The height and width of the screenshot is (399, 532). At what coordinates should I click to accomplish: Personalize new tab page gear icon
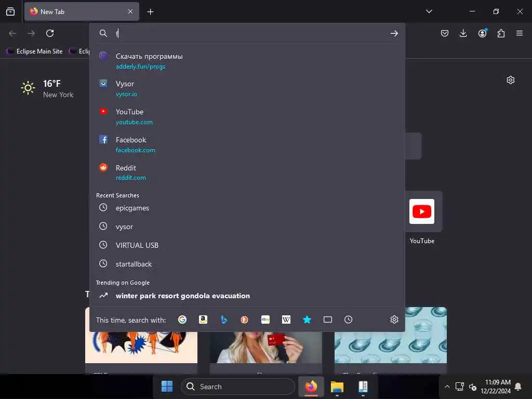click(511, 80)
